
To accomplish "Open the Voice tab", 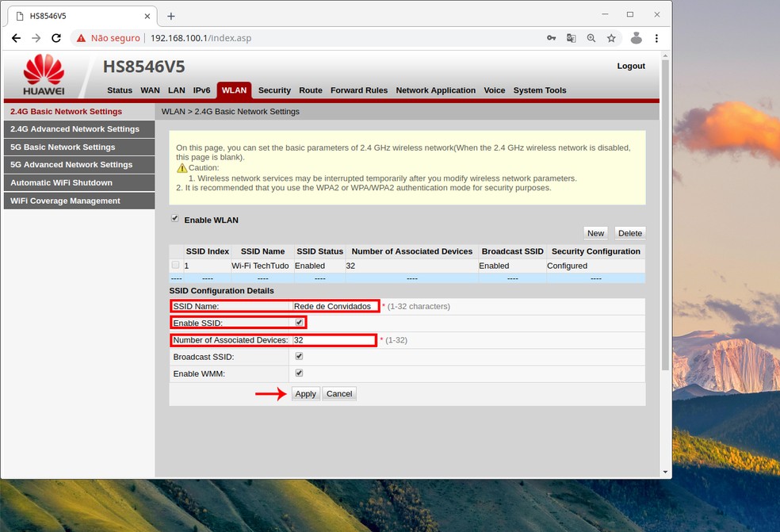I will pyautogui.click(x=495, y=90).
